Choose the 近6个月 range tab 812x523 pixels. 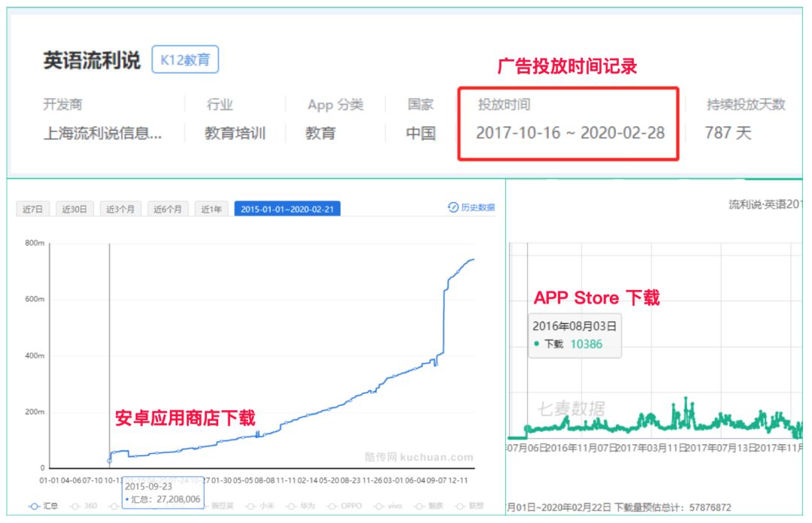pos(168,209)
